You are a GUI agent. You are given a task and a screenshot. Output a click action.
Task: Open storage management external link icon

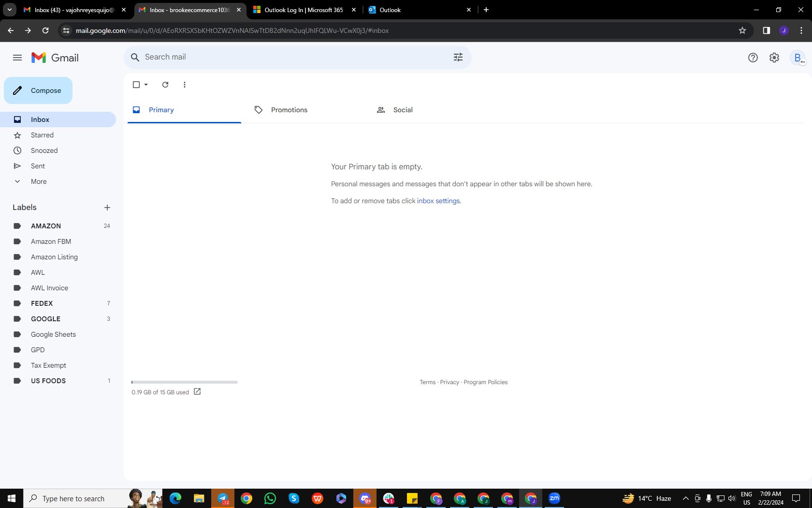[197, 392]
